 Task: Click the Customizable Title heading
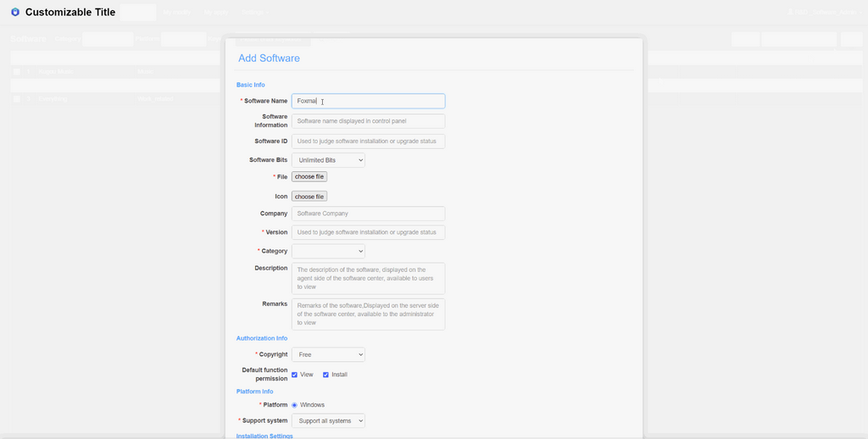(70, 12)
